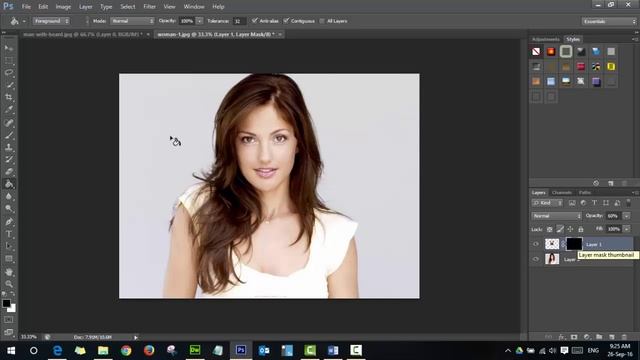Screen dimensions: 640x360
Task: Create a new layer icon
Action: pyautogui.click(x=611, y=337)
